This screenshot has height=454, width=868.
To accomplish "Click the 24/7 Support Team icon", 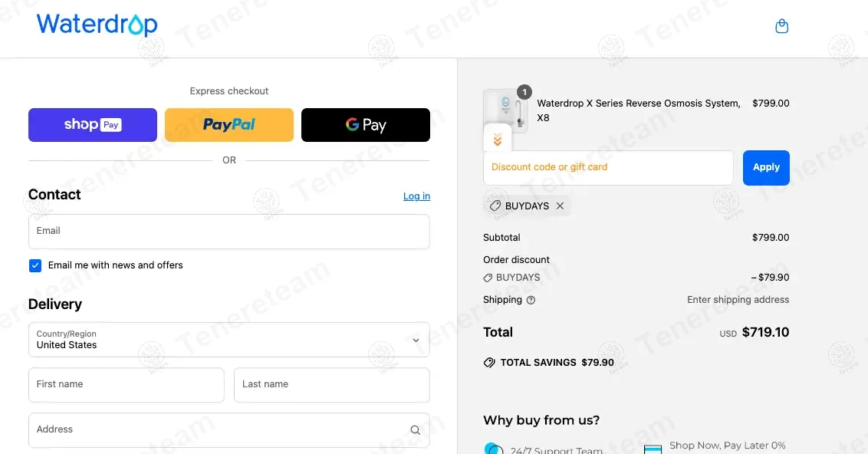I will click(494, 449).
